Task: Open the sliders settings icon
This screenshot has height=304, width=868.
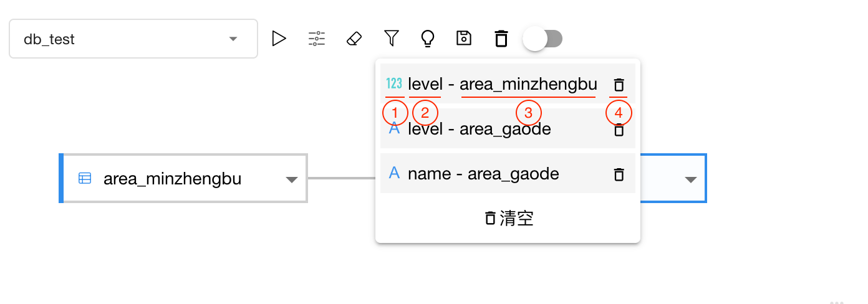Action: 317,39
